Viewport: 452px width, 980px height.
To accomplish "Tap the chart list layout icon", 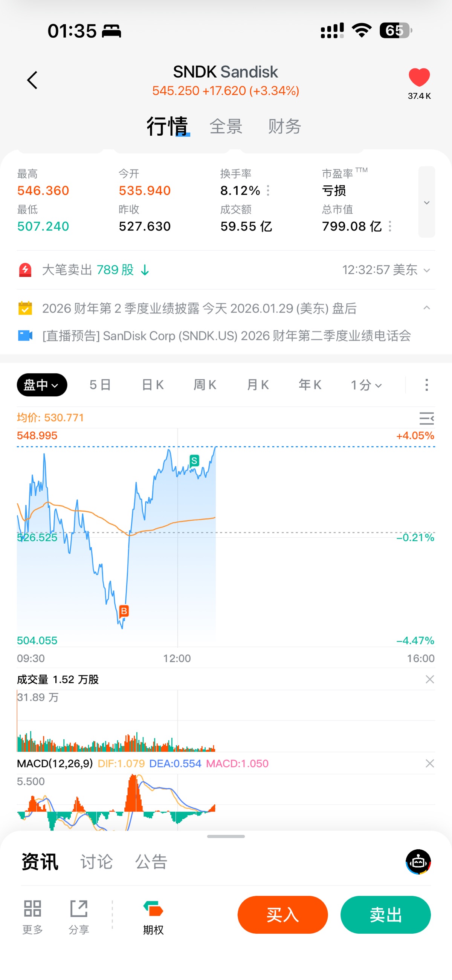I will click(426, 418).
